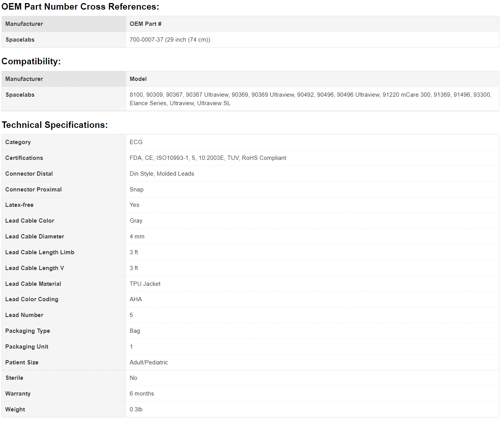Select the ECG value
504x421 pixels.
click(x=136, y=142)
